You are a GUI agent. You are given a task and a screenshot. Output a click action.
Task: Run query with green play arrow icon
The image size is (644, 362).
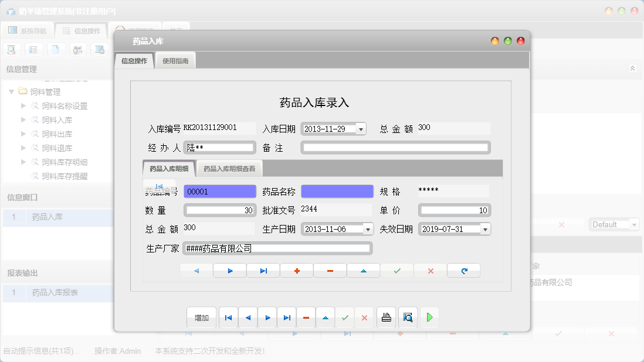click(429, 317)
